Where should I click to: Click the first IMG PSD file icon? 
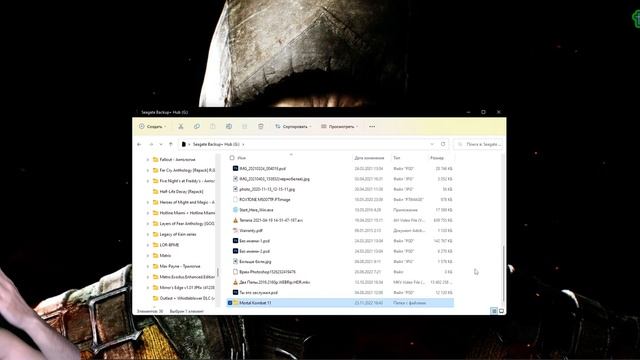[x=236, y=168]
